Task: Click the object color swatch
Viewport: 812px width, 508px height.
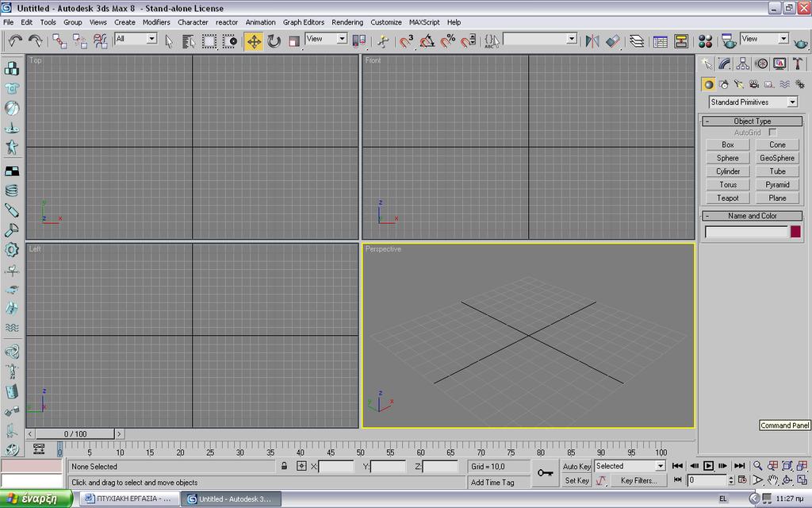Action: pyautogui.click(x=795, y=231)
